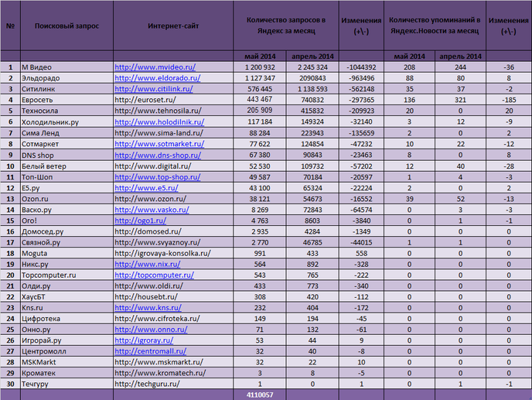Viewport: 532px width, 400px height.
Task: Open the mvideo.ru link
Action: point(155,67)
